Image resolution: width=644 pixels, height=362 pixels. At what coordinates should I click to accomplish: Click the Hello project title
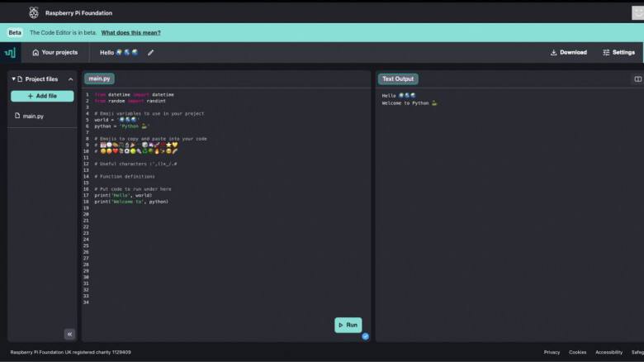coord(119,53)
